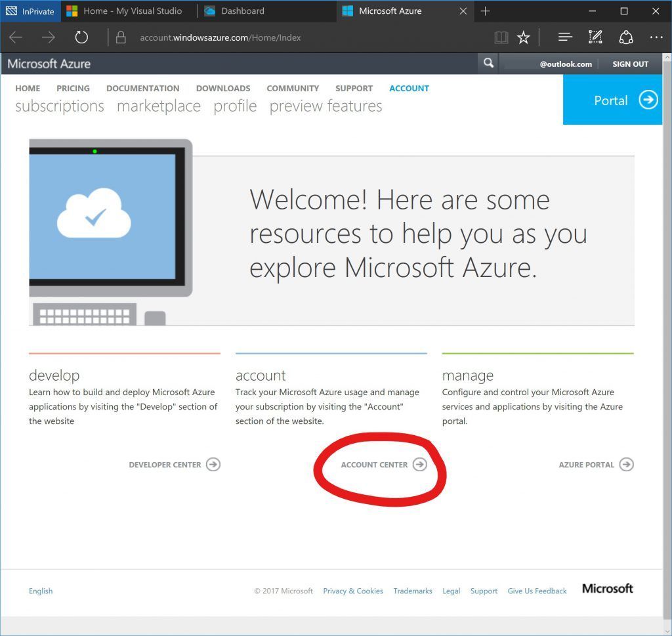This screenshot has width=672, height=636.
Task: Open COMMUNITY in the top navigation
Action: 293,89
